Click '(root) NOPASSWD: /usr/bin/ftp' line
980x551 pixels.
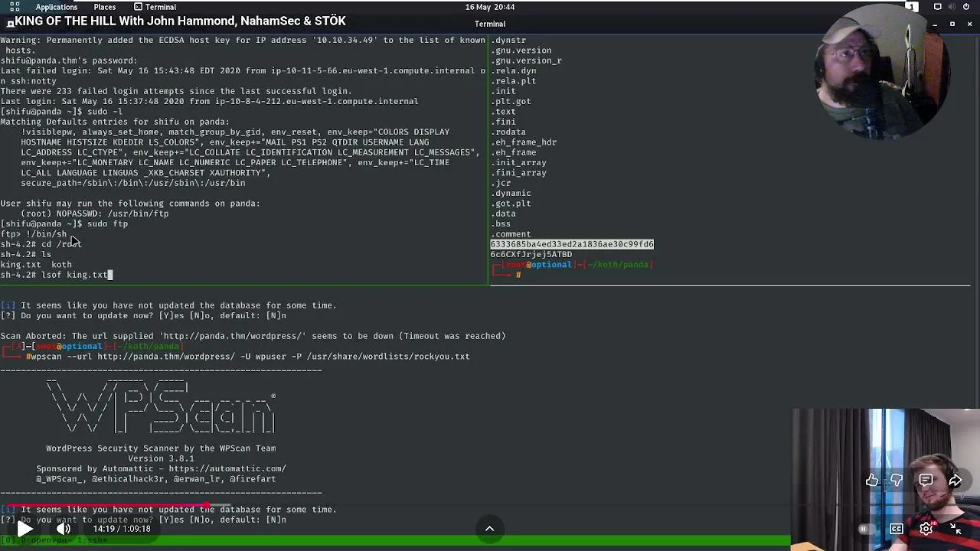point(94,214)
